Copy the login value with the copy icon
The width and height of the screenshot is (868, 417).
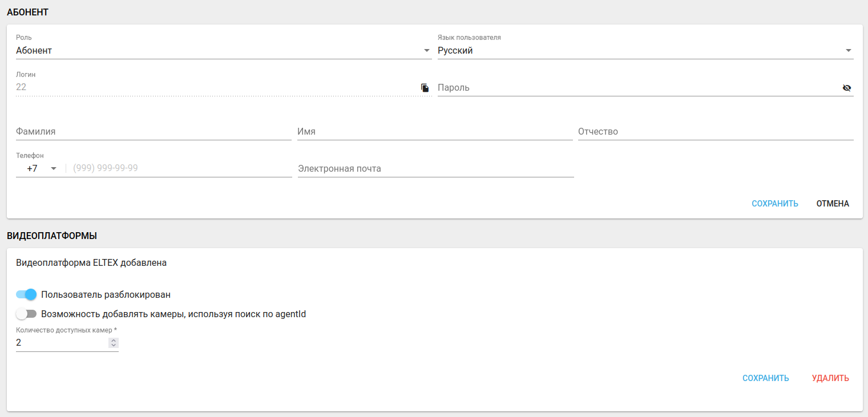click(425, 88)
